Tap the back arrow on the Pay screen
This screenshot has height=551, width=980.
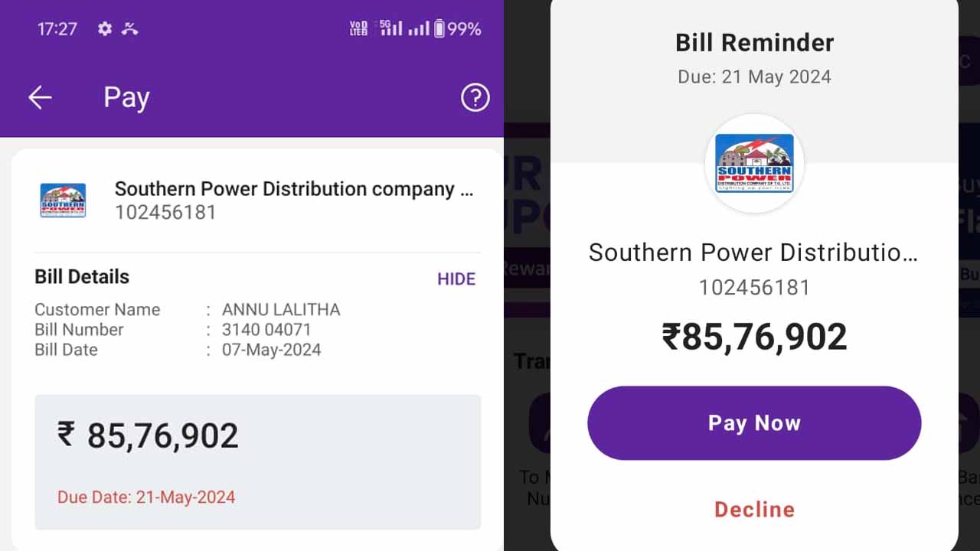click(x=40, y=97)
